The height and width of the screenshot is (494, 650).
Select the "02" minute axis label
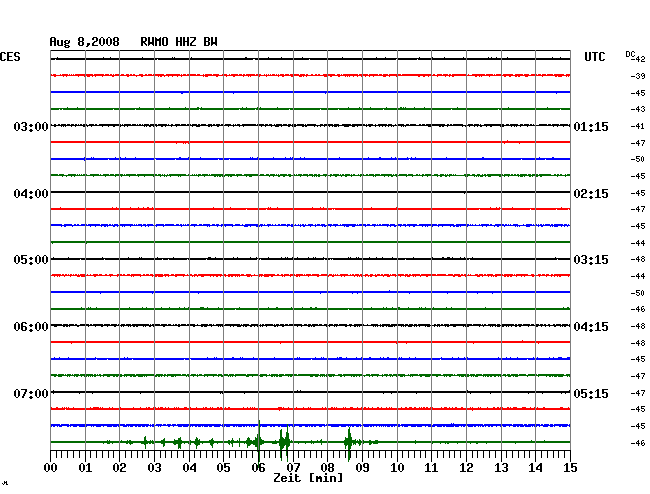point(119,468)
